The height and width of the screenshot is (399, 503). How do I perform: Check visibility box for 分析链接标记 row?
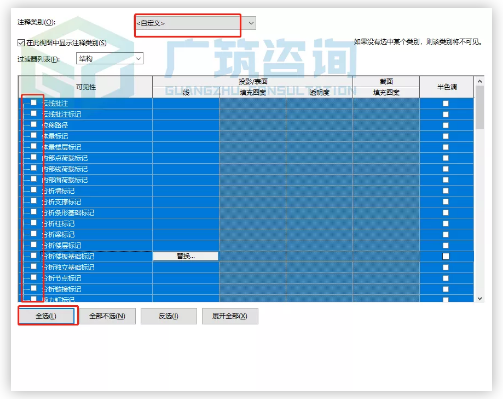pos(33,288)
